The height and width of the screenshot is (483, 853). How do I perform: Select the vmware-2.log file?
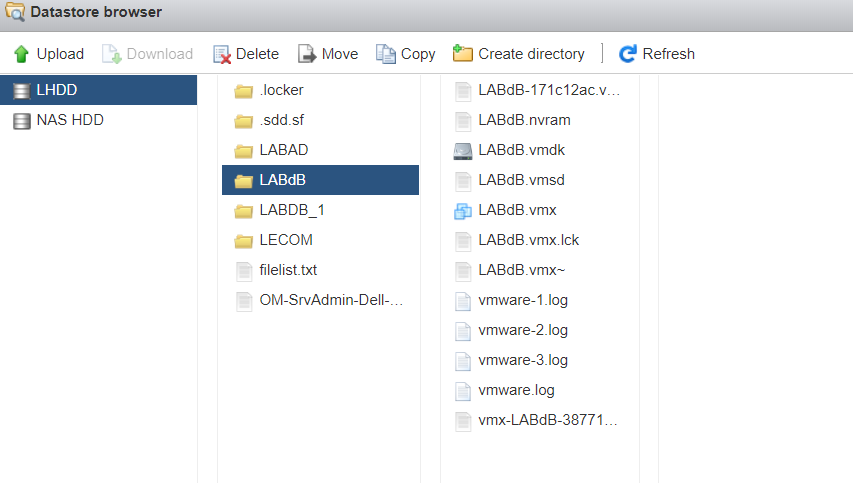click(540, 330)
